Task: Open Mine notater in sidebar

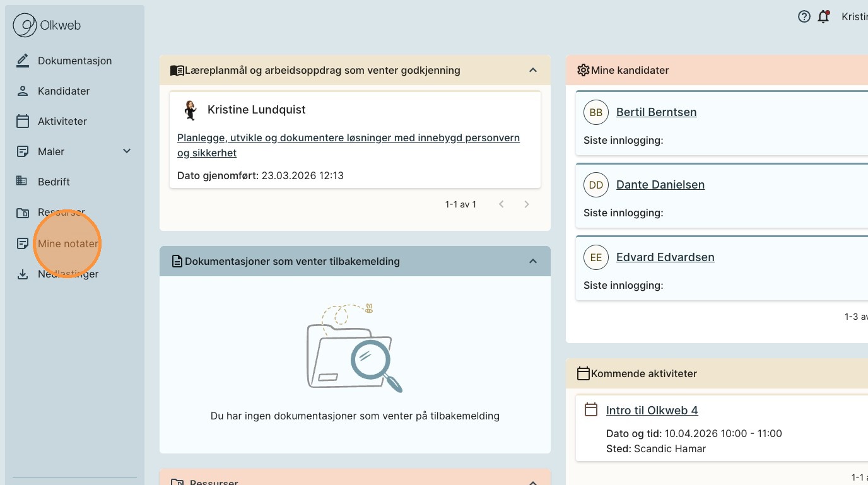Action: click(x=68, y=244)
